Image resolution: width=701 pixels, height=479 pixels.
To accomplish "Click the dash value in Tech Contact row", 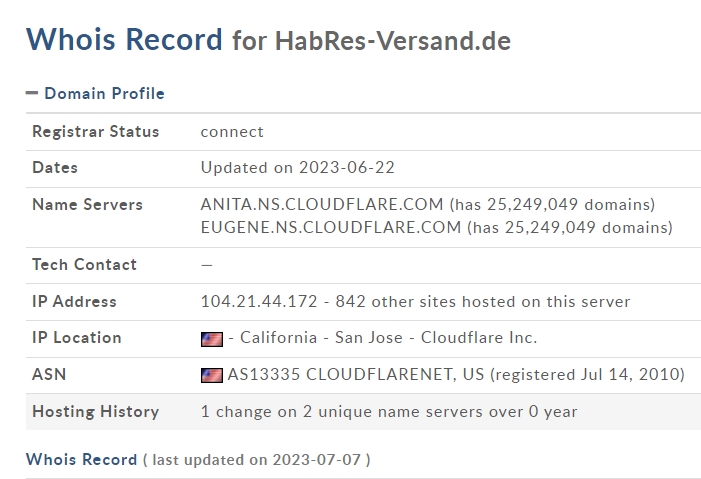I will pyautogui.click(x=207, y=265).
